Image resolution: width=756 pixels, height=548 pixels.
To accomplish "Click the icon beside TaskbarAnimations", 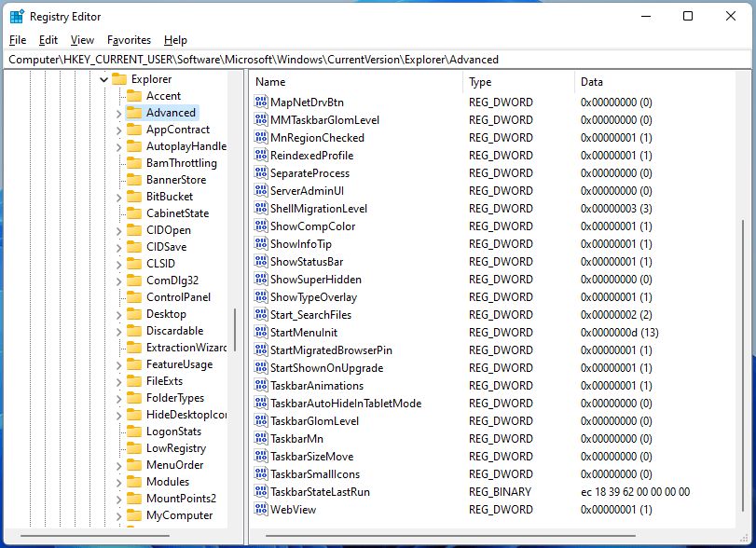I will click(261, 385).
